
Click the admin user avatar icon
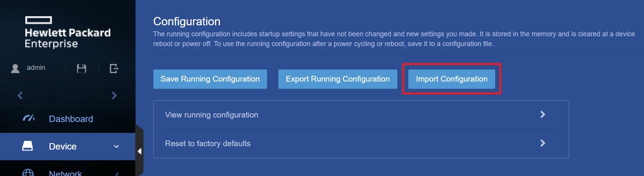tap(15, 68)
